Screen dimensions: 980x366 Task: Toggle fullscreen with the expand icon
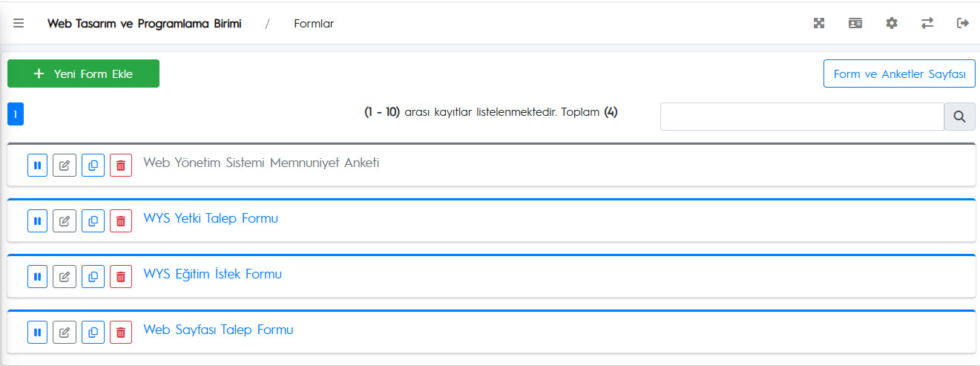(x=819, y=23)
